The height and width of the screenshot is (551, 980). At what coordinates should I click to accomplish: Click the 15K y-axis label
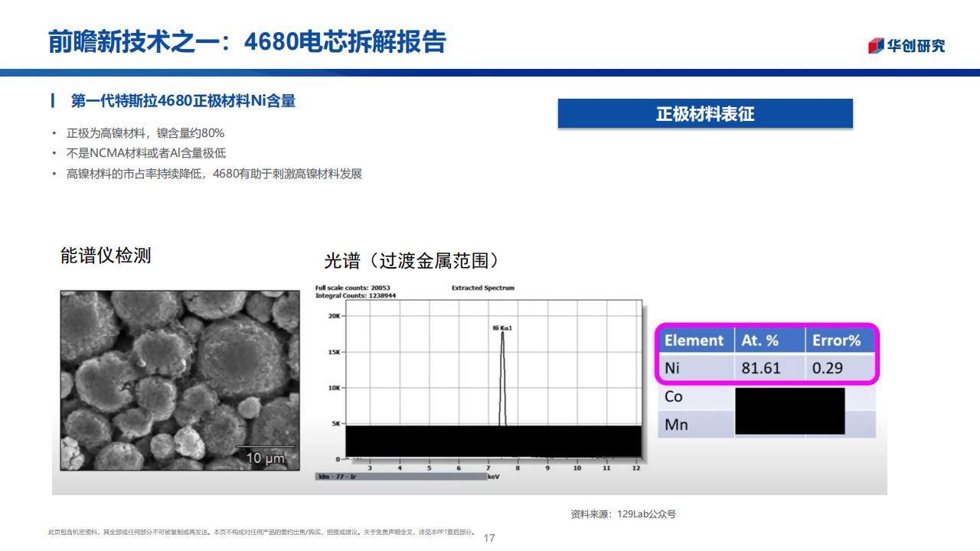point(334,352)
